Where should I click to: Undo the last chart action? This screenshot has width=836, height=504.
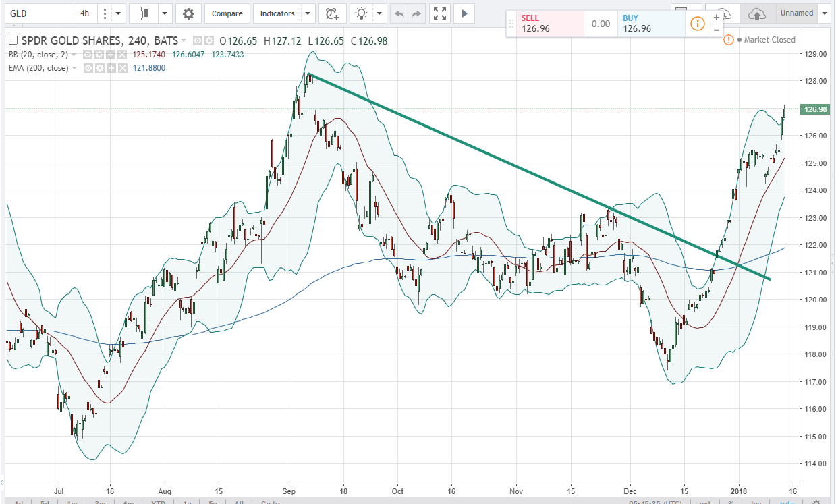399,13
